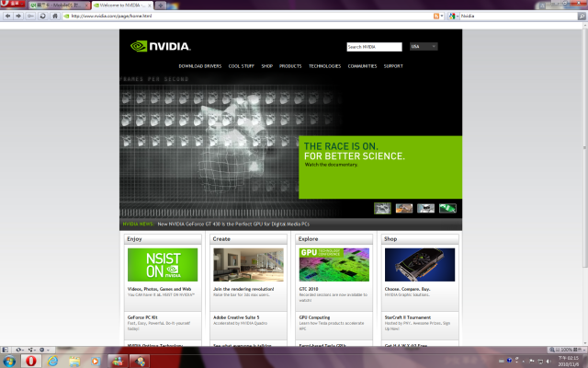Go to the browser home page

point(55,17)
